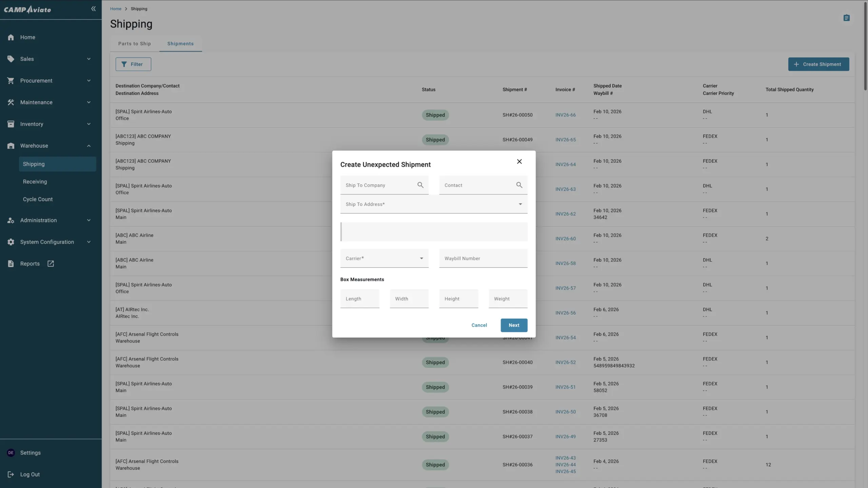
Task: Collapse the Warehouse menu section
Action: tap(89, 146)
